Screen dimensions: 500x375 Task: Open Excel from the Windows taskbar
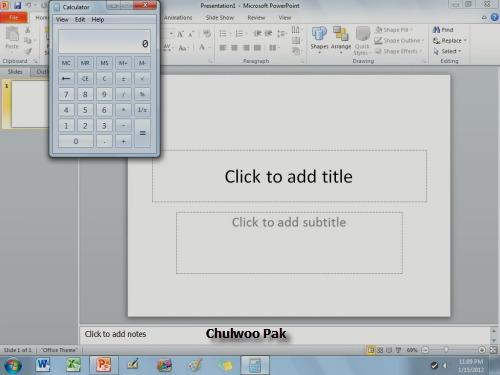[x=73, y=365]
